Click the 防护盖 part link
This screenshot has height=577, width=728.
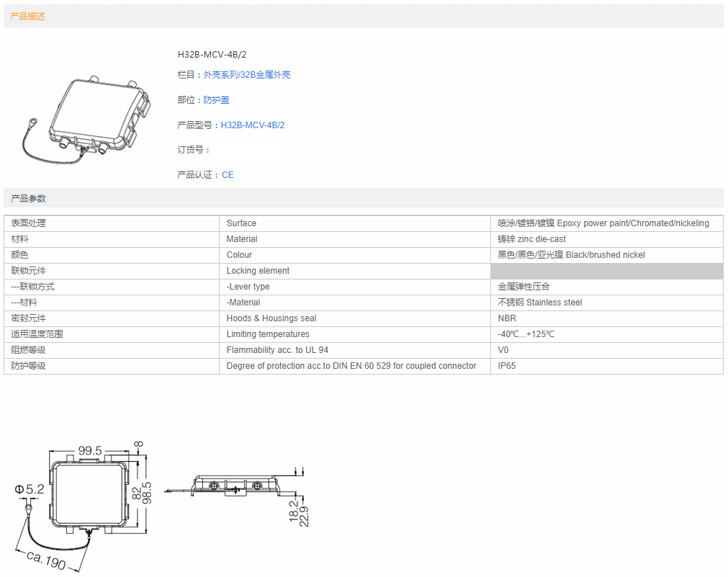click(216, 100)
